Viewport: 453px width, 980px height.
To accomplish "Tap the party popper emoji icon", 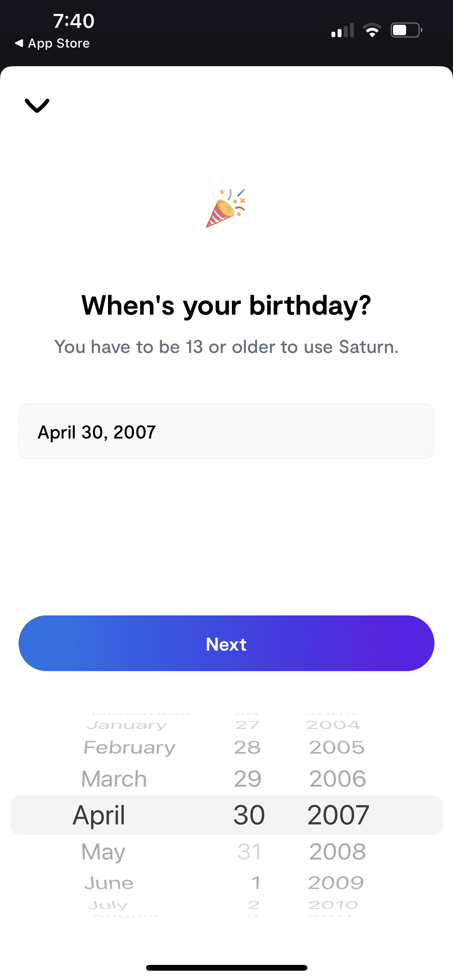I will [226, 208].
